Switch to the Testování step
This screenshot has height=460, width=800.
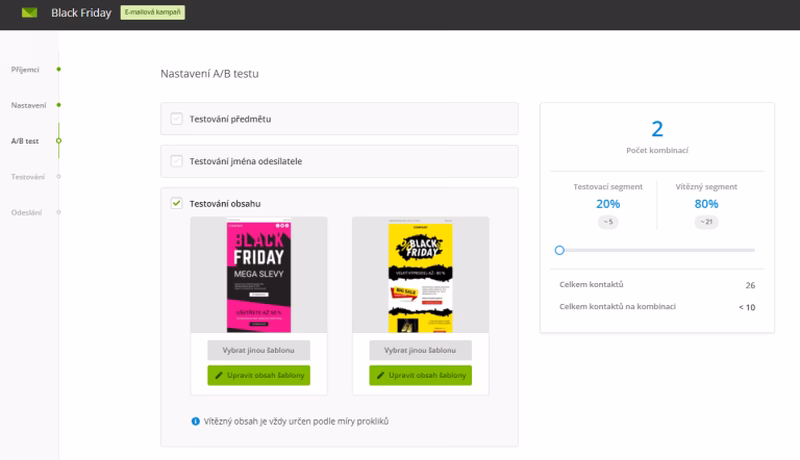click(x=28, y=177)
